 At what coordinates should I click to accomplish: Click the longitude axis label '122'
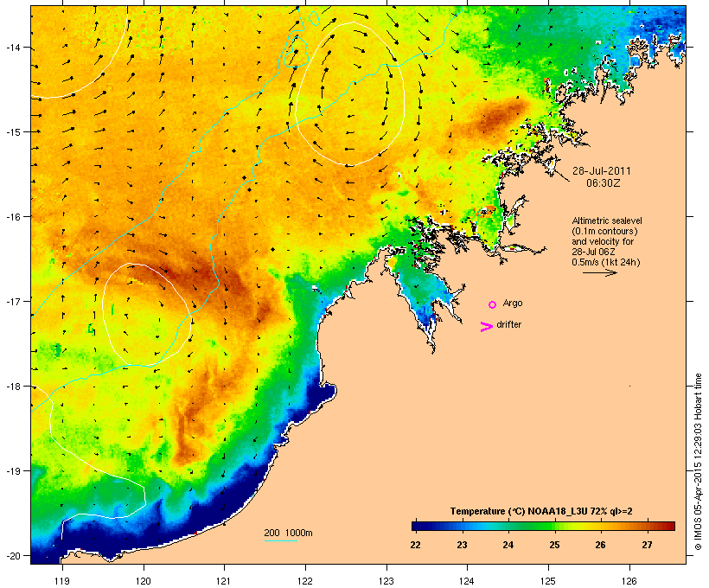tap(305, 581)
